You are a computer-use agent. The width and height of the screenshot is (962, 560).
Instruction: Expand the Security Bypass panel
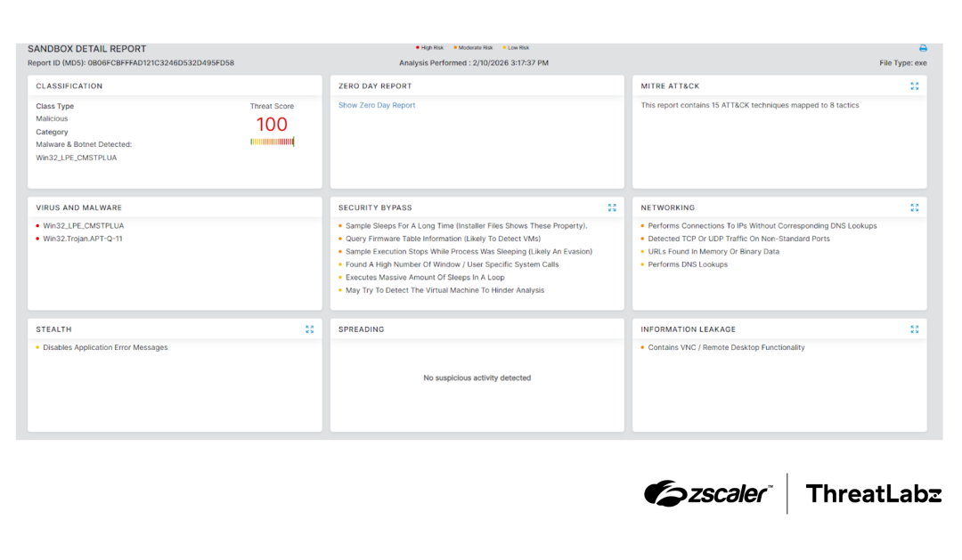coord(612,207)
